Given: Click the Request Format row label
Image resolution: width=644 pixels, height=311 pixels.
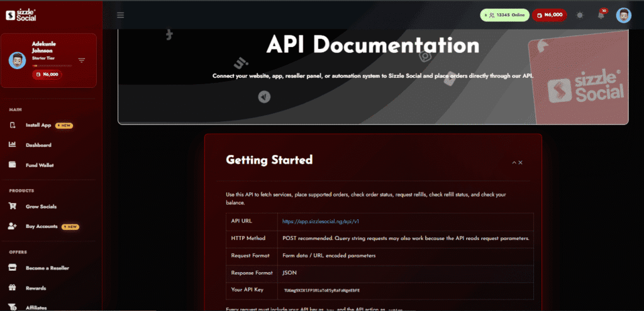Looking at the screenshot, I should 250,255.
